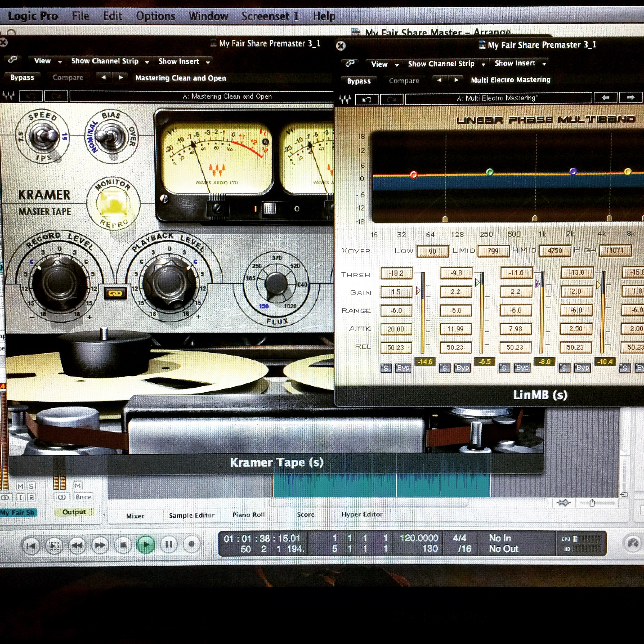Viewport: 644px width, 644px height.
Task: Open View dropdown in Kramer Tape window
Action: pyautogui.click(x=47, y=61)
